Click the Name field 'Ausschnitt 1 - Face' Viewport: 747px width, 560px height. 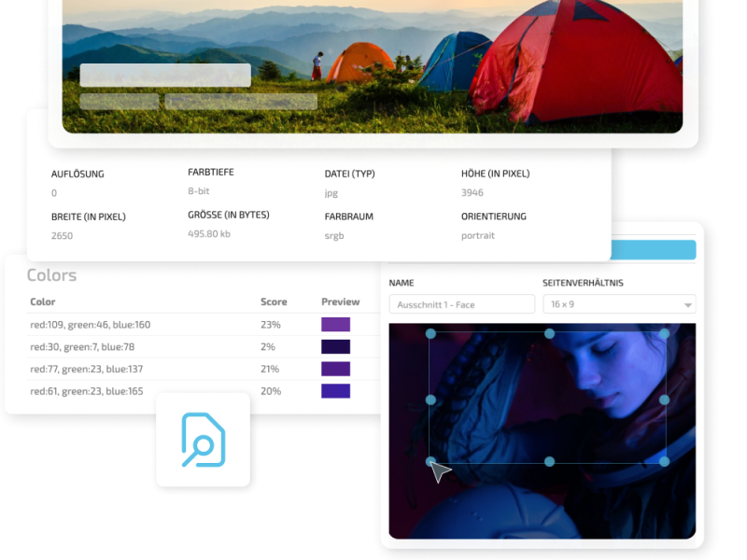click(461, 304)
